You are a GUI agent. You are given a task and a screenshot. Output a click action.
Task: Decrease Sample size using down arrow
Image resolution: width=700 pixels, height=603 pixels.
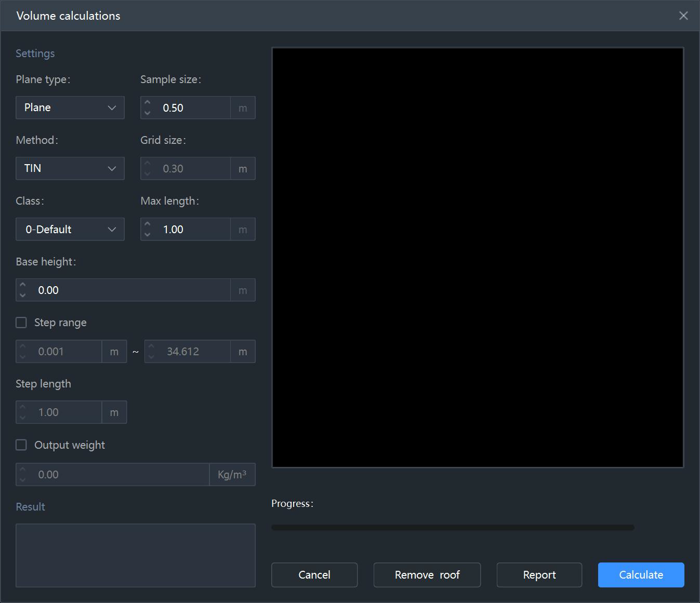coord(148,113)
